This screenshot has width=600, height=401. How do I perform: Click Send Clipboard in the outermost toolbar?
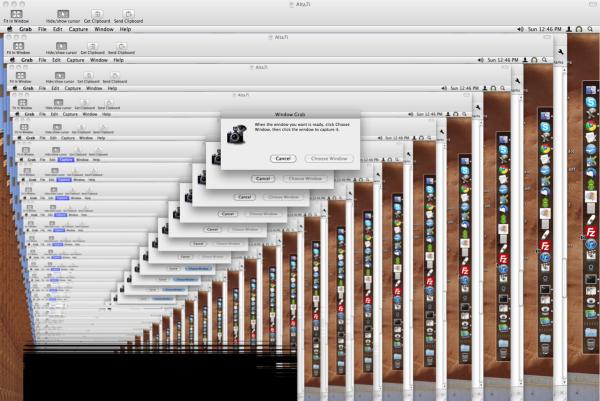pyautogui.click(x=128, y=16)
